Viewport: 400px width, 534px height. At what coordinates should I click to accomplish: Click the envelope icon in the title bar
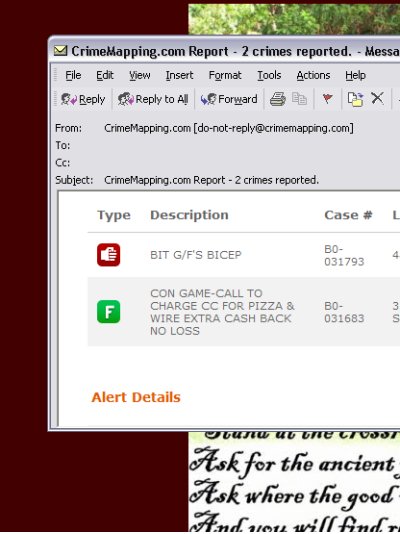60,51
